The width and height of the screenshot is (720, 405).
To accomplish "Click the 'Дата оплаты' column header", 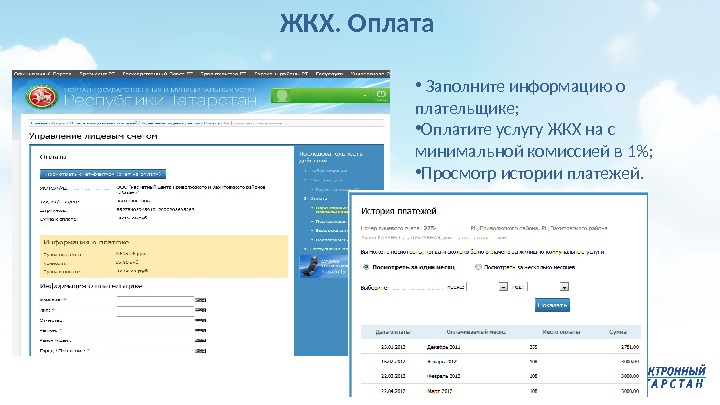I will coord(393,332).
